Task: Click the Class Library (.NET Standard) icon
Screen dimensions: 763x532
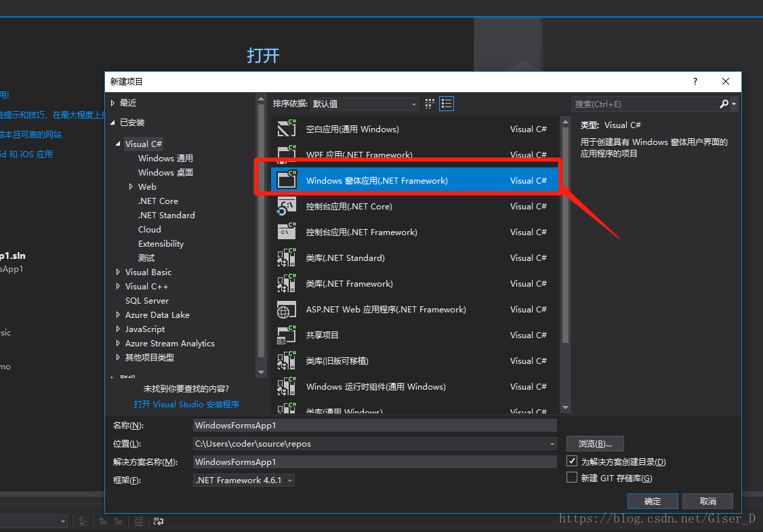Action: (287, 258)
